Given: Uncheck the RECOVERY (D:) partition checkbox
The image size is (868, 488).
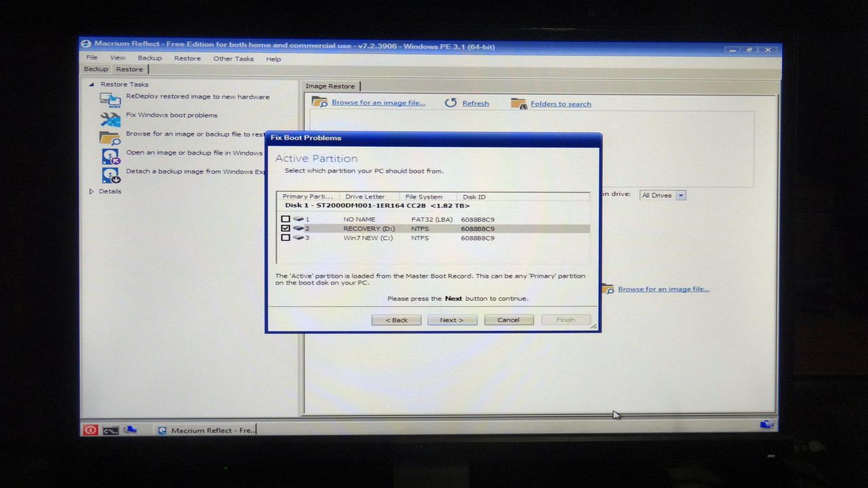Looking at the screenshot, I should click(285, 229).
